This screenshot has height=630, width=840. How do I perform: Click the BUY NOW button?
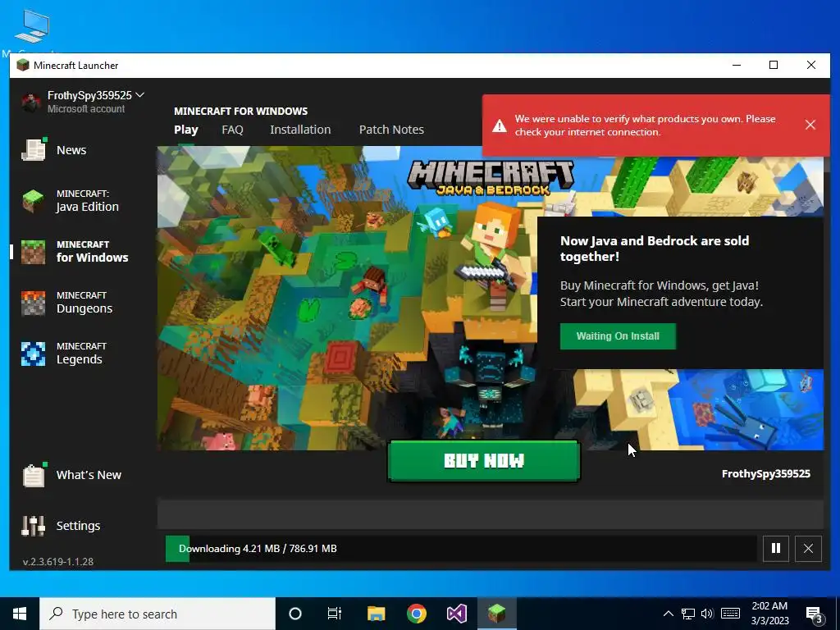point(484,461)
